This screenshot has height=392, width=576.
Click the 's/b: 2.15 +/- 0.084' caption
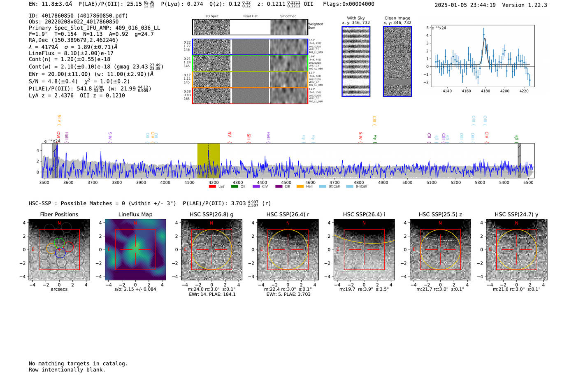[x=135, y=289]
